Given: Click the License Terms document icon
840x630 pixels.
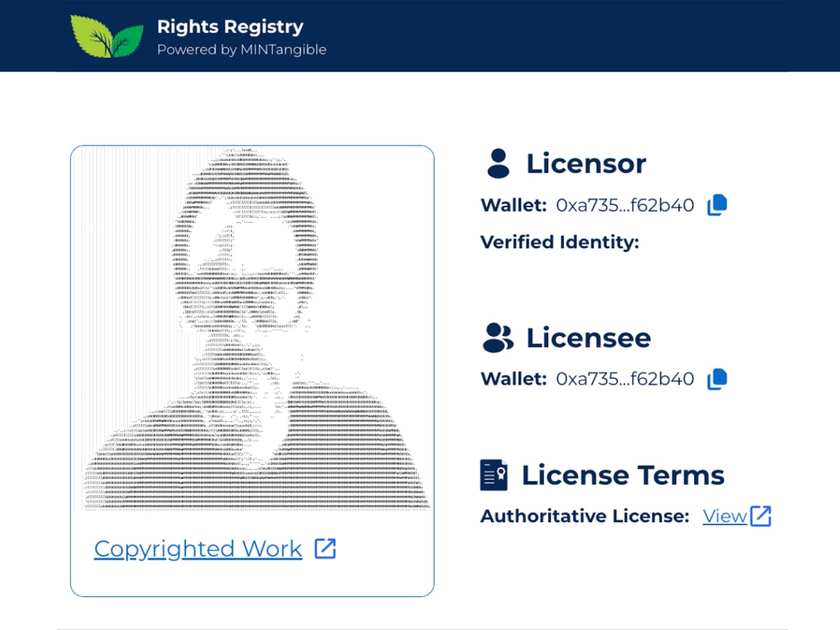Looking at the screenshot, I should [x=494, y=475].
